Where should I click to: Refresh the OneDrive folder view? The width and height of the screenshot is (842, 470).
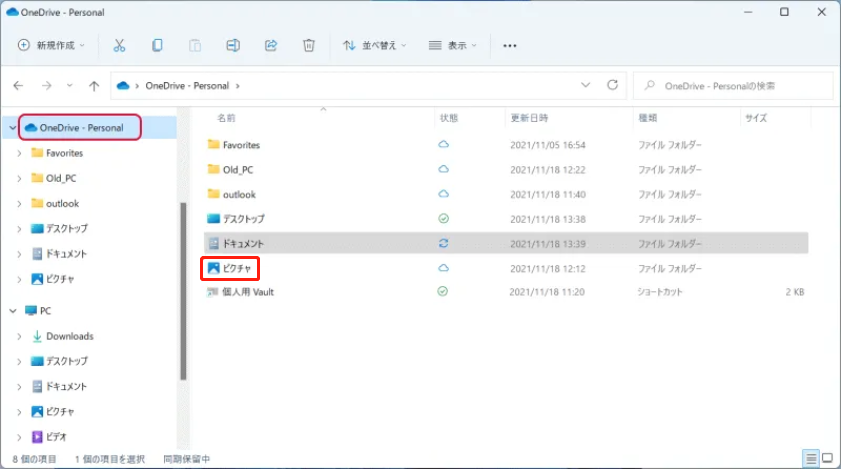612,85
